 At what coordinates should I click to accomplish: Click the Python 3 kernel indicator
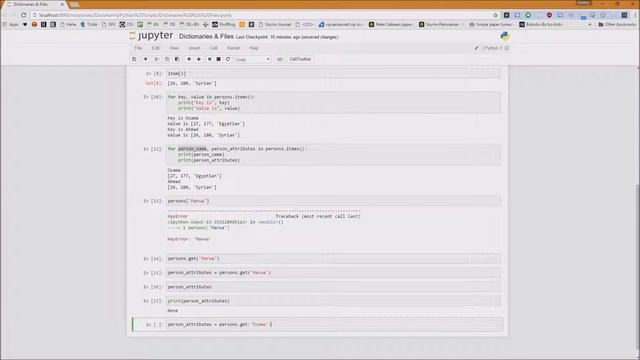(496, 48)
